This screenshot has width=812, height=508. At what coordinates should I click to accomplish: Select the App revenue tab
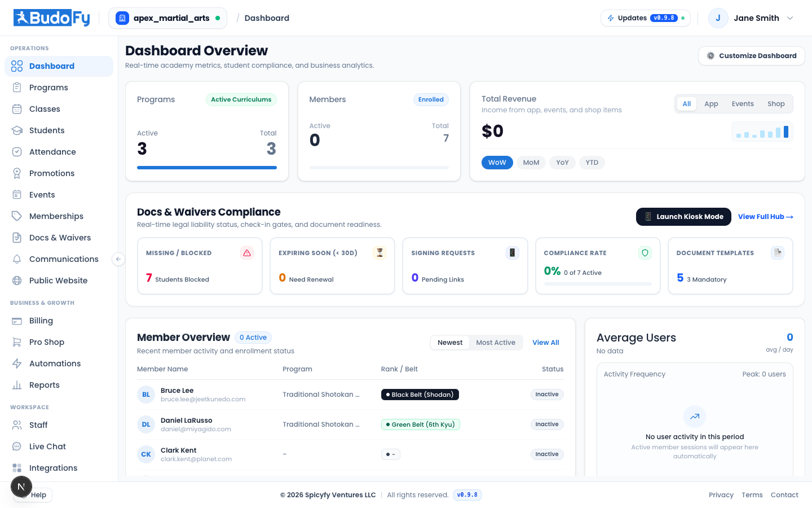(x=711, y=104)
